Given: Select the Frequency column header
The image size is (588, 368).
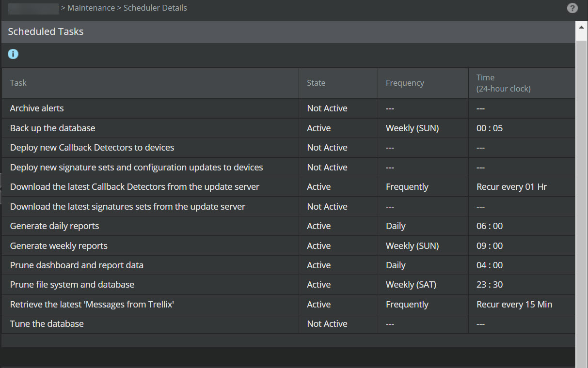Looking at the screenshot, I should coord(423,83).
